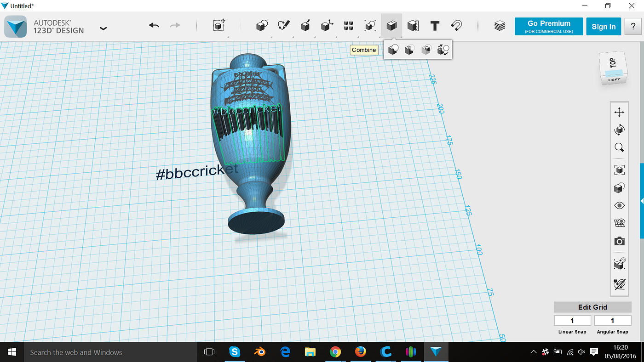Click the Autodesk 123D Design logo
This screenshot has width=644, height=362.
click(x=16, y=26)
